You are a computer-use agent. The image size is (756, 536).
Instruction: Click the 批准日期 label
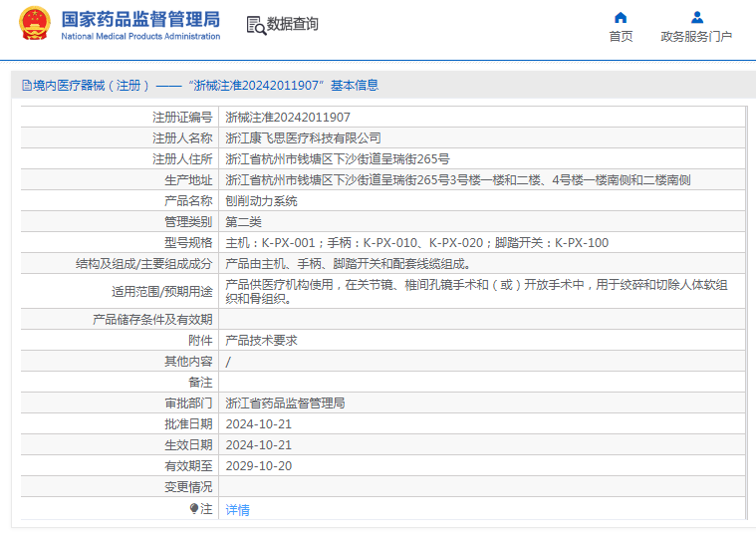(x=188, y=424)
